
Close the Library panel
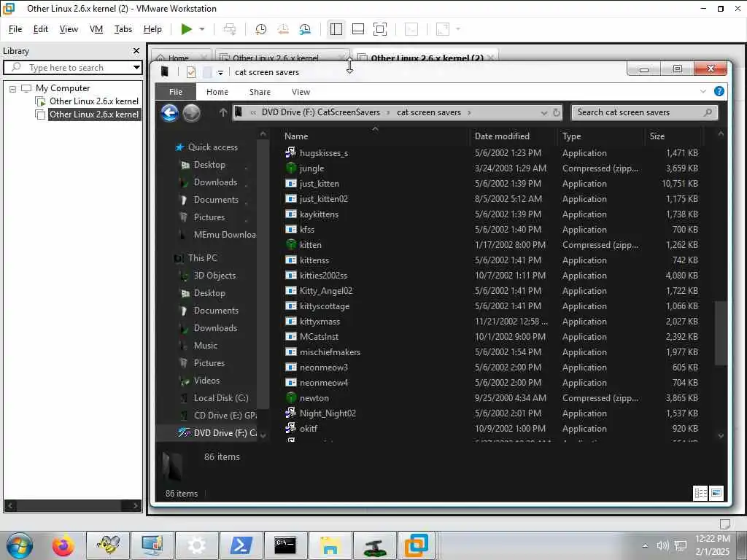click(x=136, y=50)
